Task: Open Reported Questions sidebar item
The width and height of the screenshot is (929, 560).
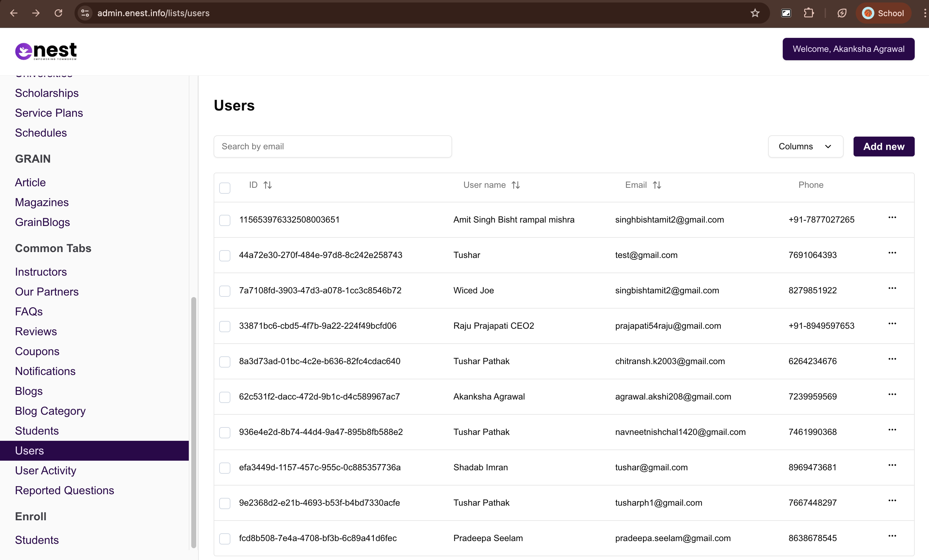Action: click(65, 490)
